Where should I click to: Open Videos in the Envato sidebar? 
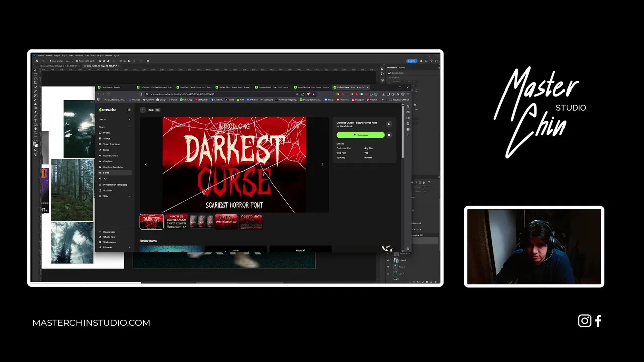click(x=115, y=138)
